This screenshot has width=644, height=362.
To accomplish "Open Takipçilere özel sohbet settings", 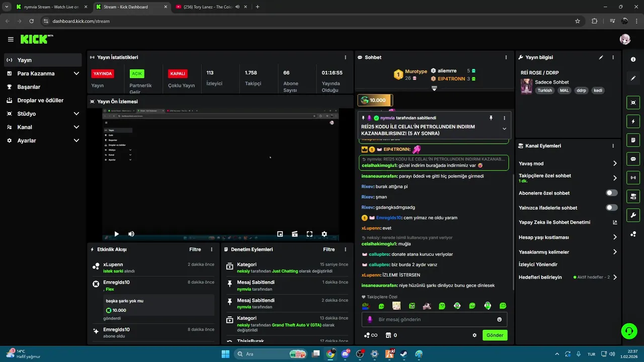I will tap(568, 178).
